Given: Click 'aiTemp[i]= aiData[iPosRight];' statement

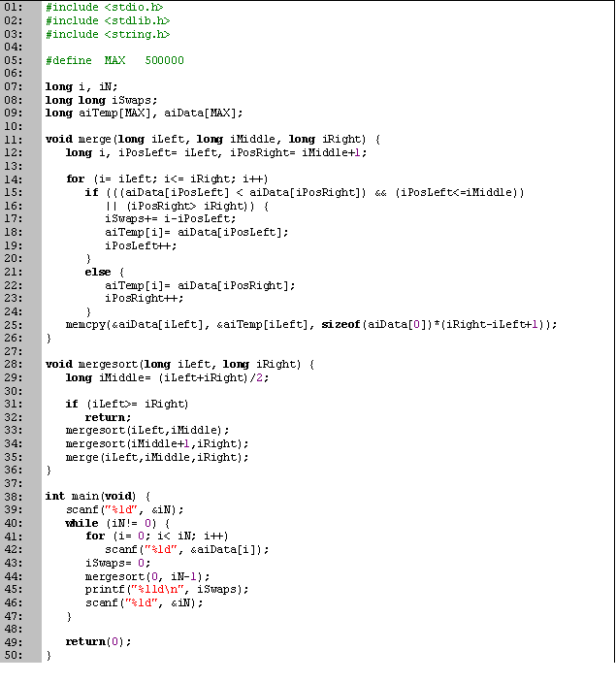Looking at the screenshot, I should [x=200, y=286].
